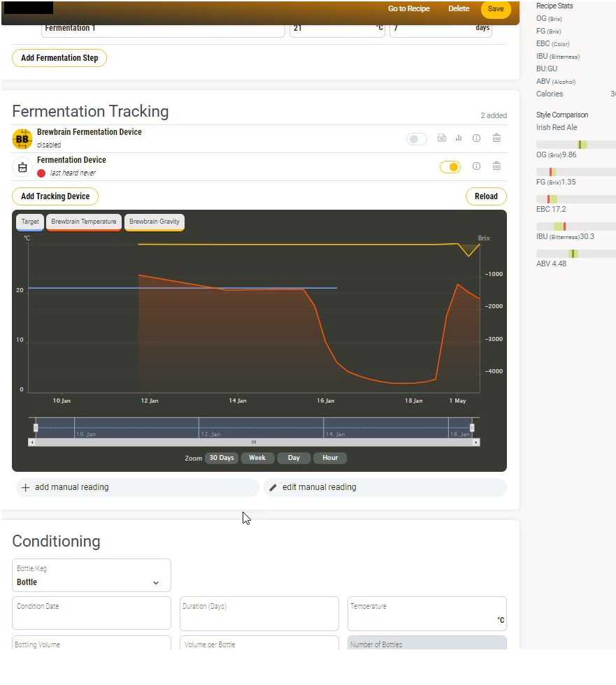Click the Reload button
616x685 pixels.
(x=486, y=196)
